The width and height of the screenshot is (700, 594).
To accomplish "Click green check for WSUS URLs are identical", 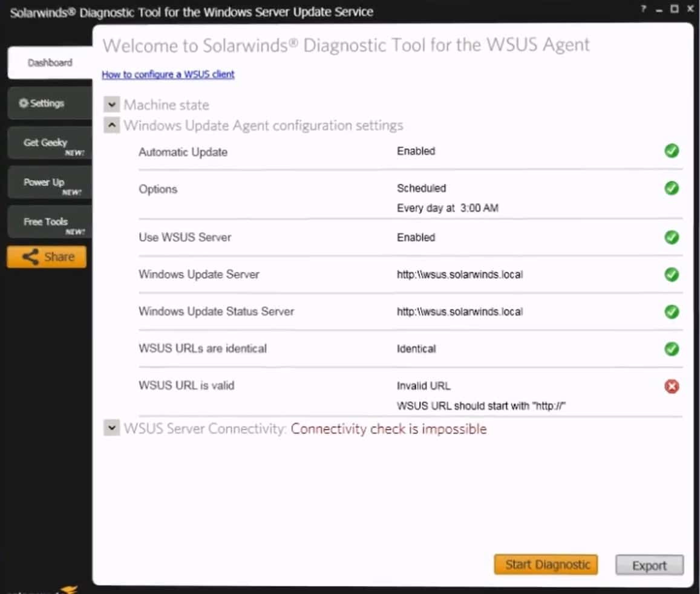I will (x=672, y=348).
